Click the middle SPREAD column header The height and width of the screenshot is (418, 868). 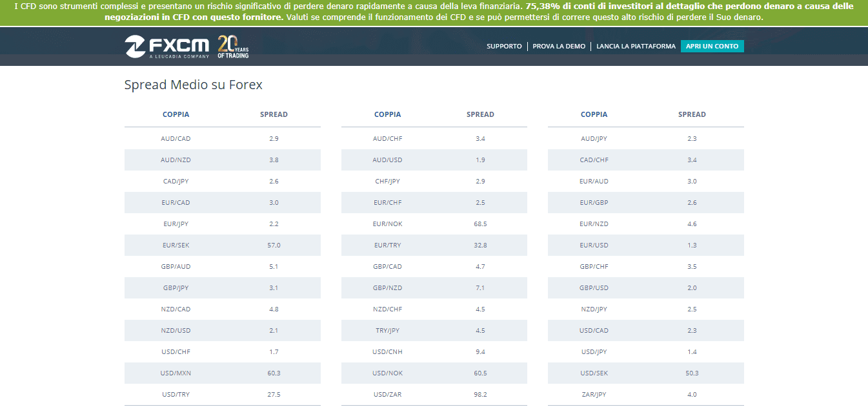point(480,114)
